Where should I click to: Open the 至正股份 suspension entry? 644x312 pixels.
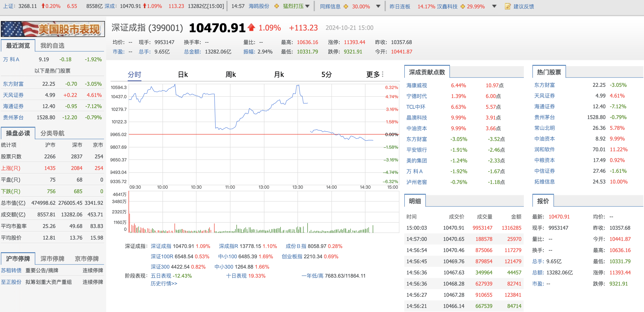pos(11,282)
